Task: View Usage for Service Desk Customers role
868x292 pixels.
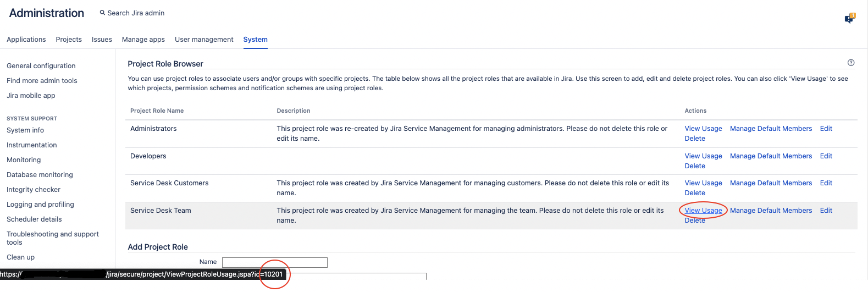Action: point(703,183)
